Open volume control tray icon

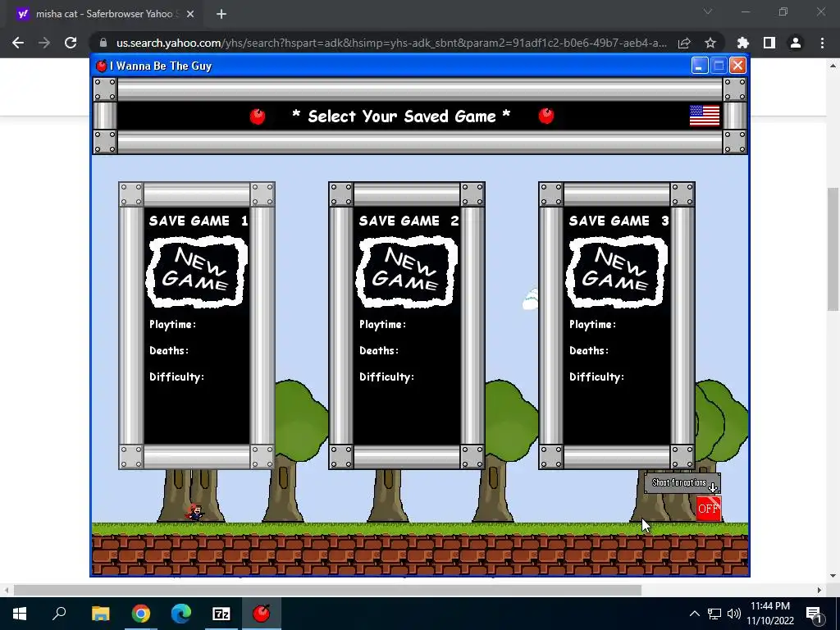pos(733,614)
